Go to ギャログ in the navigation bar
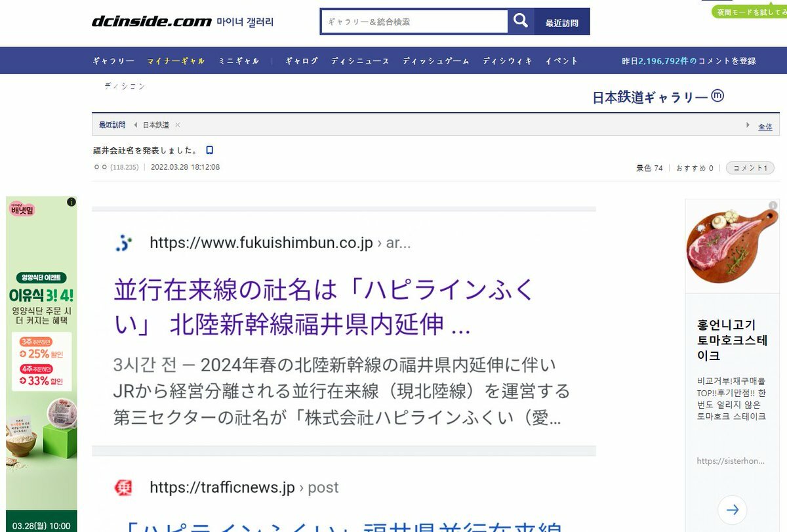787x532 pixels. point(302,61)
